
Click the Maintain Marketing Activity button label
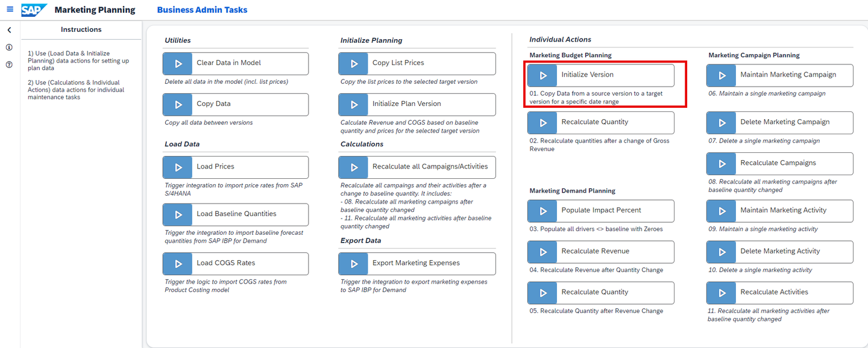point(784,210)
